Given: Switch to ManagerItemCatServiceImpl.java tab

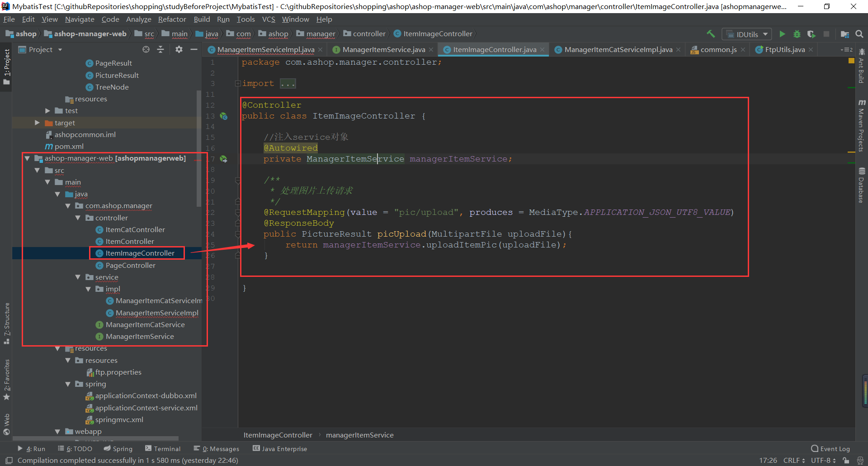Looking at the screenshot, I should [x=618, y=50].
